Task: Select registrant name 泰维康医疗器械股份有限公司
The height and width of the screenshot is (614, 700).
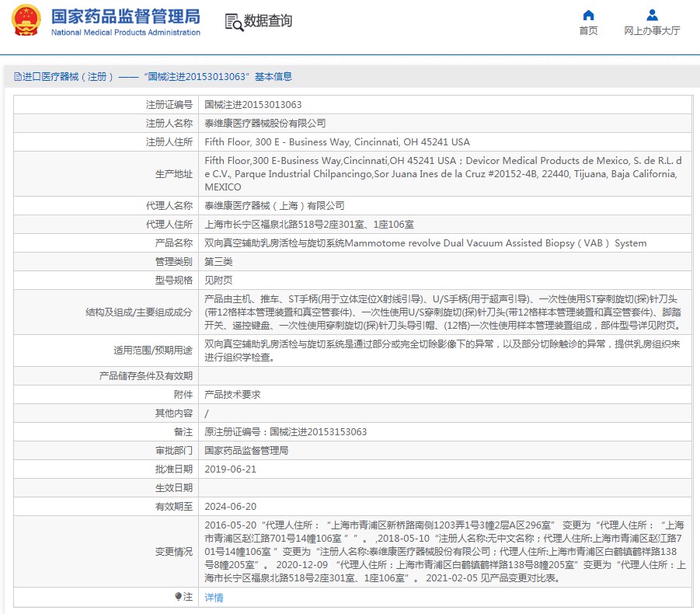Action: 265,124
